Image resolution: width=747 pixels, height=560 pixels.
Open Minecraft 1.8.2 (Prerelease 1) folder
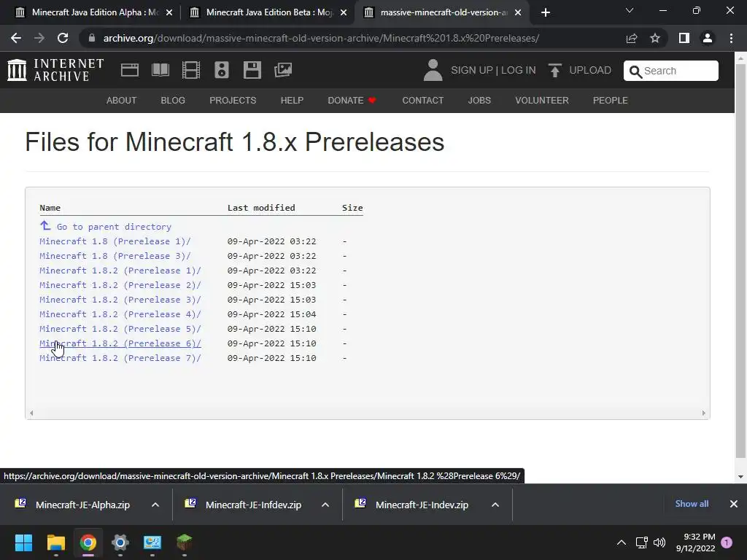(x=120, y=271)
